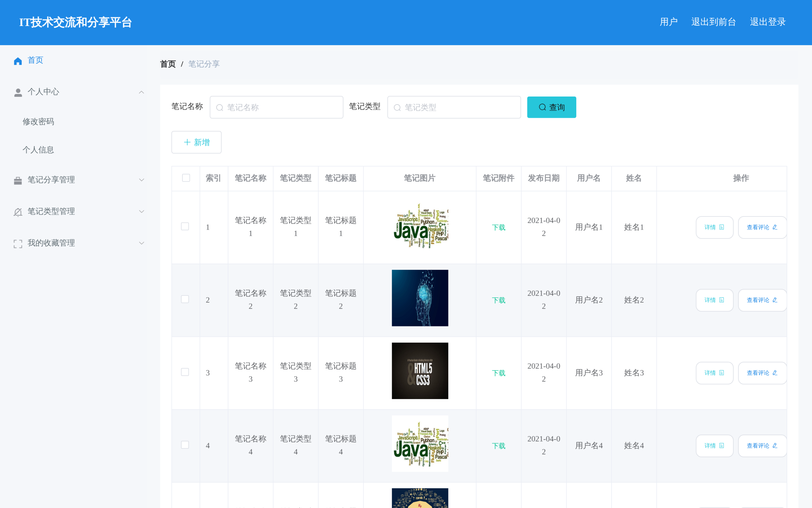Click 用户 in the top bar
The width and height of the screenshot is (812, 508).
coord(668,22)
